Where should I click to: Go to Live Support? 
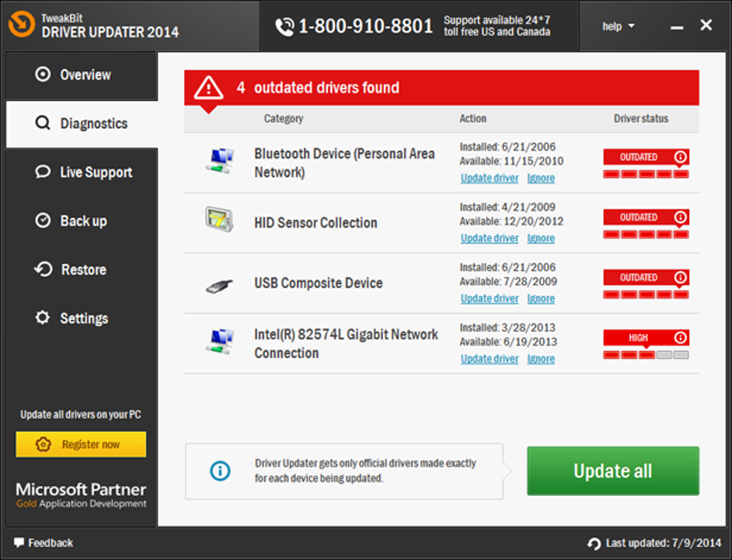coord(82,172)
